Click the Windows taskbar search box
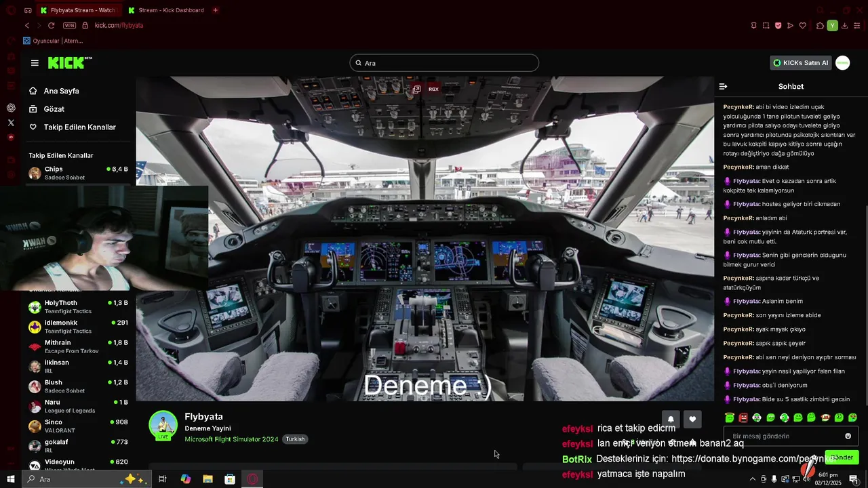 pyautogui.click(x=86, y=479)
